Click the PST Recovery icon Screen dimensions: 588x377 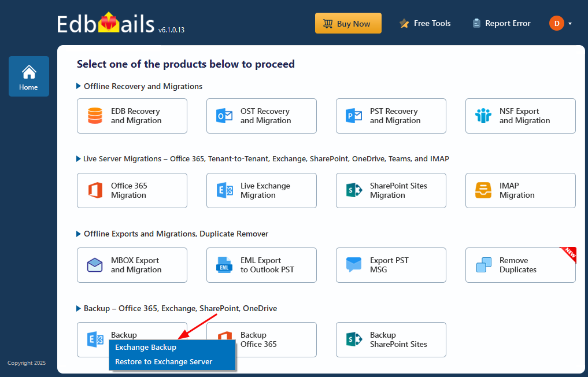pyautogui.click(x=354, y=116)
